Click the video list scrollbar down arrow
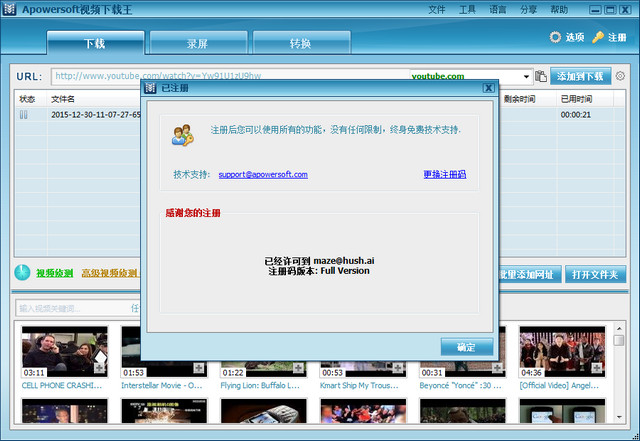Screen dimensions: 640x441 (619, 417)
